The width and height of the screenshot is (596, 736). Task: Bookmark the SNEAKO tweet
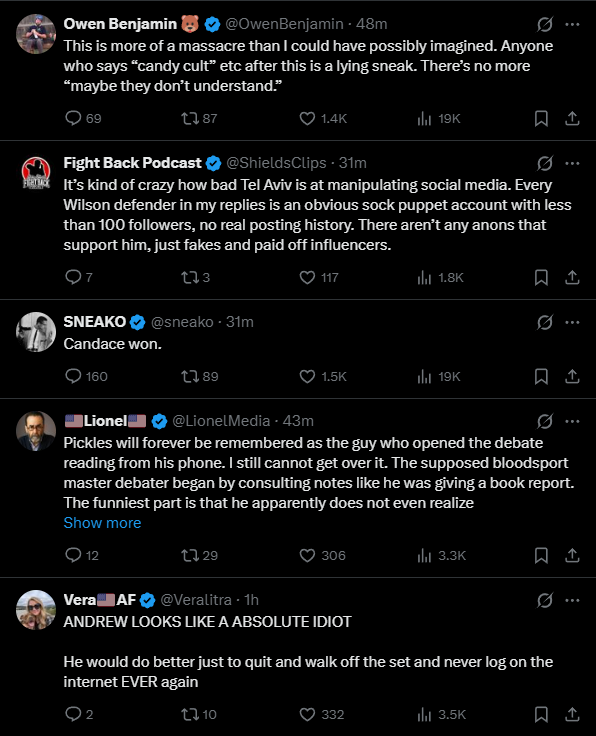(541, 376)
